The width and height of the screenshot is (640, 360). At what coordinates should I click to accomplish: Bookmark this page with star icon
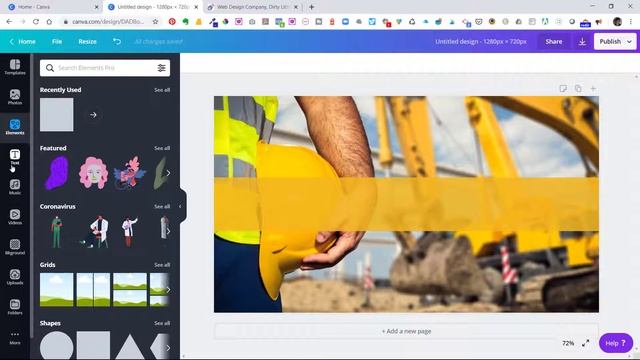pyautogui.click(x=155, y=22)
